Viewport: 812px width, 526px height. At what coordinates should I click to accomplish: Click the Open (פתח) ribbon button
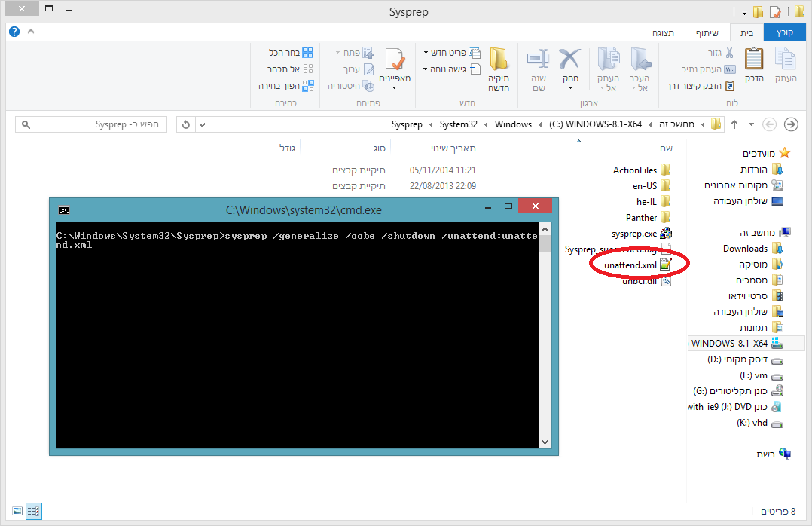click(x=355, y=52)
